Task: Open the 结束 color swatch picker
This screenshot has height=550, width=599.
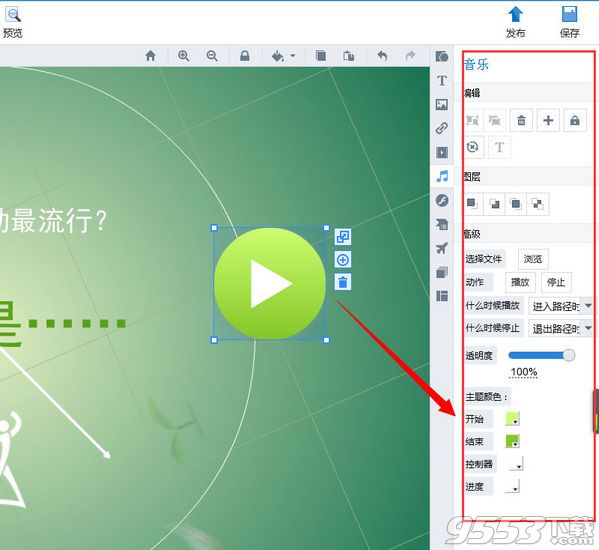Action: coord(512,441)
